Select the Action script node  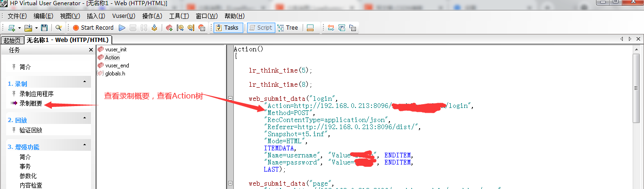point(112,58)
